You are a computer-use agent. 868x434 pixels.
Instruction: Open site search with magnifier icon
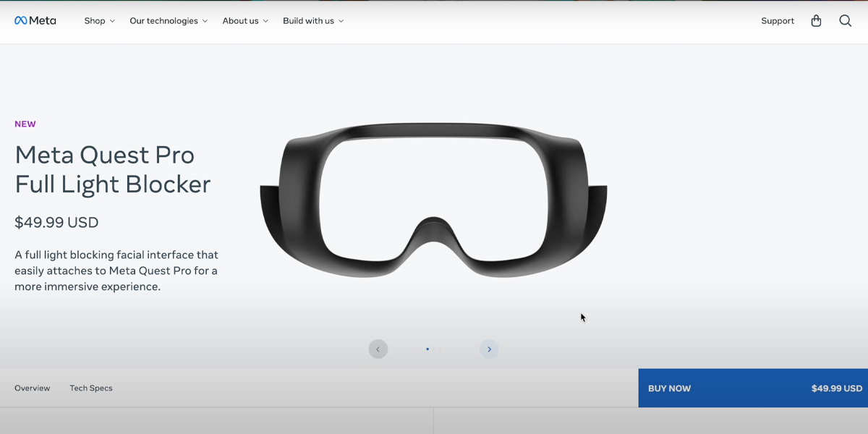(845, 21)
